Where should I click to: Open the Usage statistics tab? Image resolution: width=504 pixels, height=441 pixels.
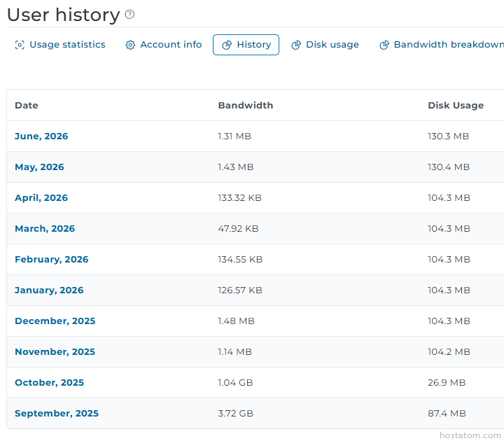60,45
